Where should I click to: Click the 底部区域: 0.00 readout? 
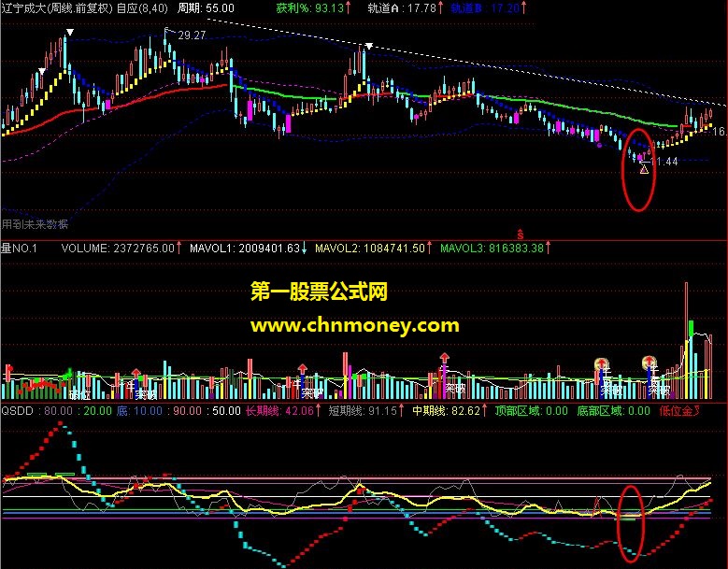pyautogui.click(x=613, y=411)
